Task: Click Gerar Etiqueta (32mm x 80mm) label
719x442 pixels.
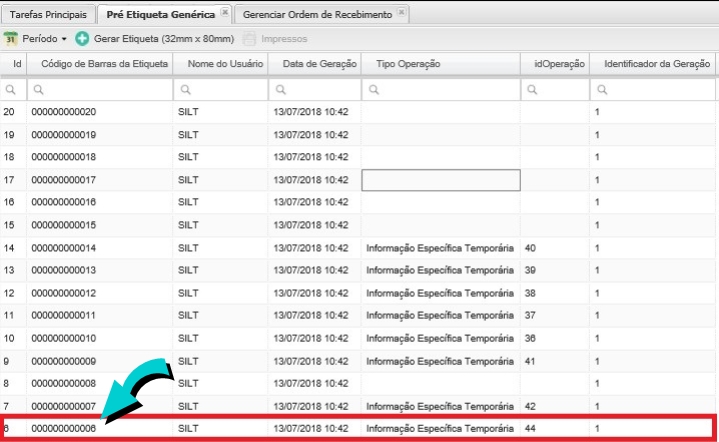Action: (164, 39)
